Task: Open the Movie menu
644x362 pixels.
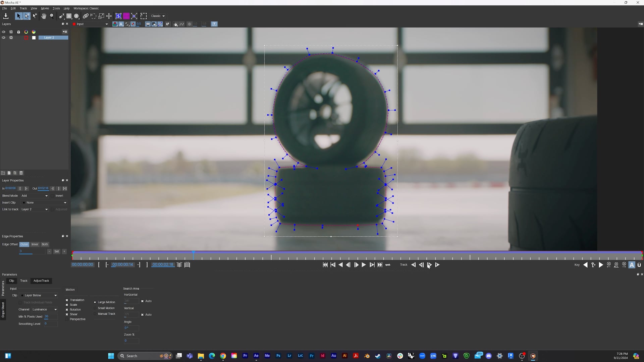Action: [45, 8]
